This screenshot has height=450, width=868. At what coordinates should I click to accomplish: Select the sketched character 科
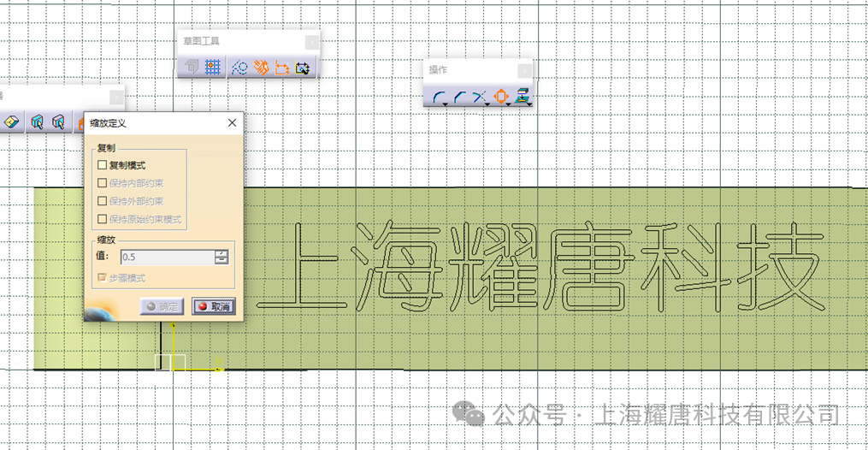click(x=685, y=267)
